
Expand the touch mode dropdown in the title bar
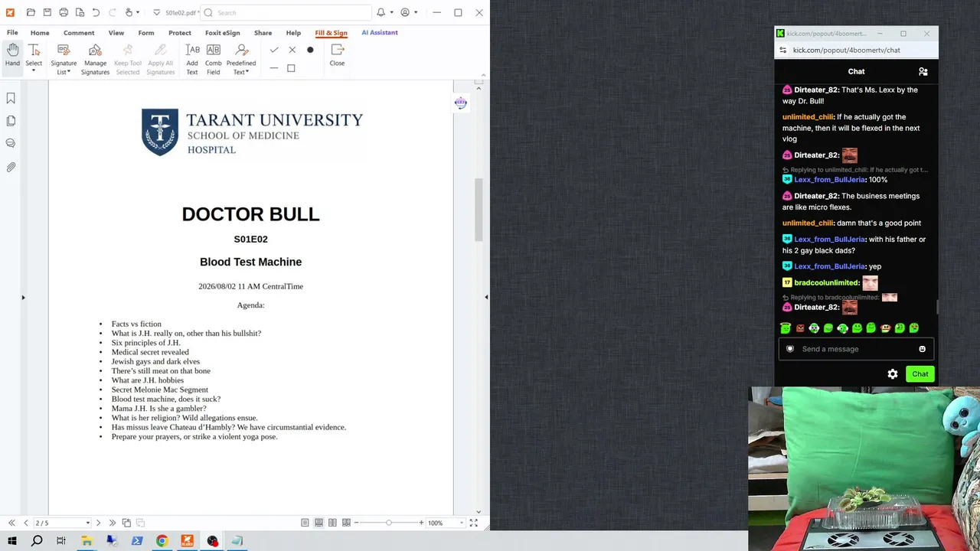pyautogui.click(x=138, y=12)
